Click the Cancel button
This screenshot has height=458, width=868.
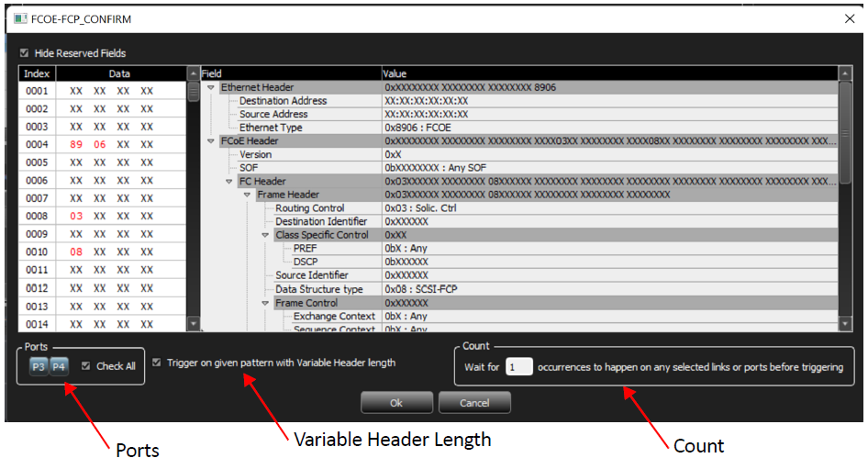474,403
